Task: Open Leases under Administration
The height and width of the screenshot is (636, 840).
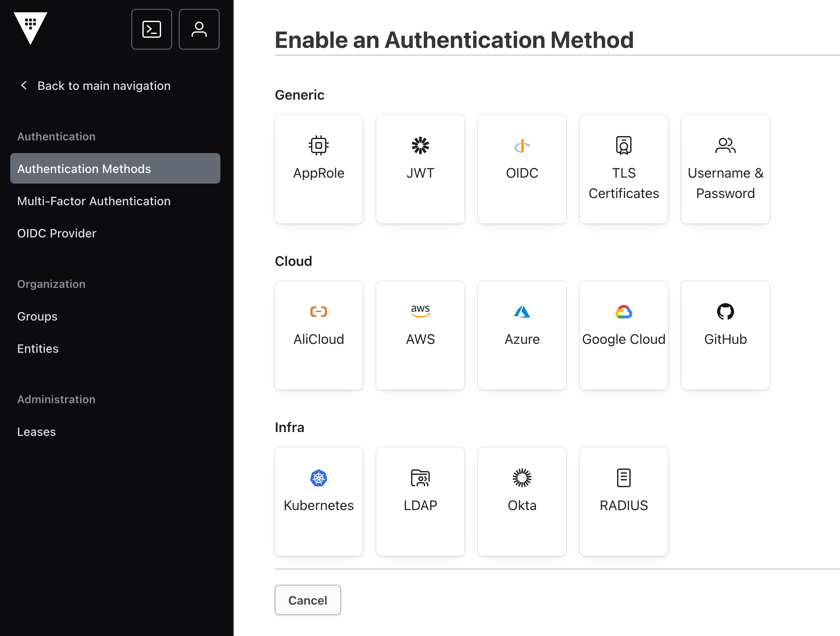Action: 36,432
